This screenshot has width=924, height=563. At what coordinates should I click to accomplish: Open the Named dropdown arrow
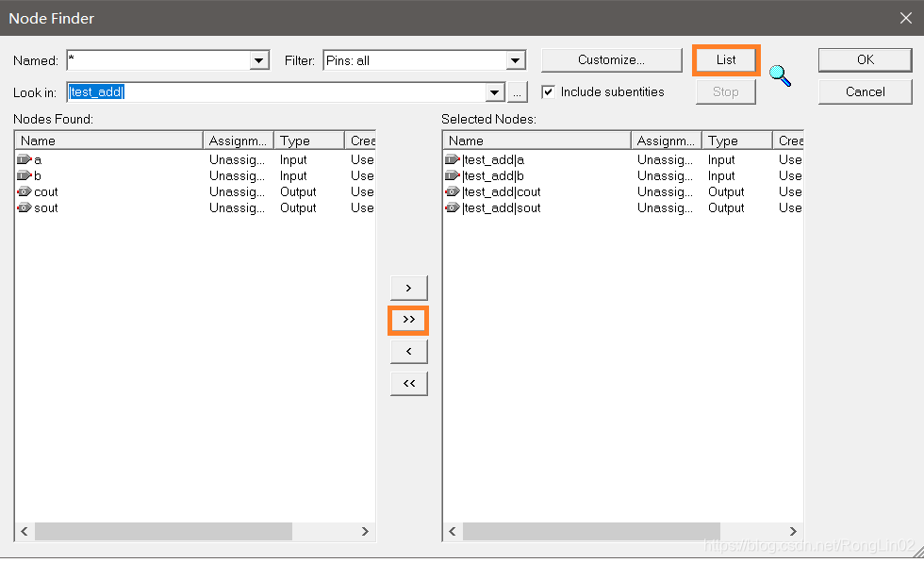(x=258, y=60)
